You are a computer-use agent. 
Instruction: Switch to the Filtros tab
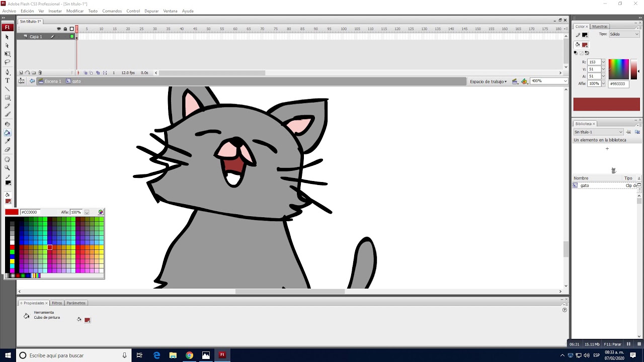[57, 303]
